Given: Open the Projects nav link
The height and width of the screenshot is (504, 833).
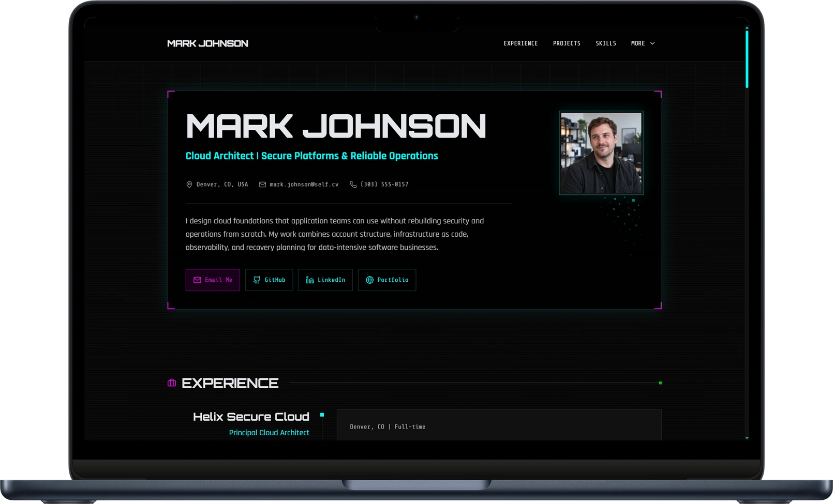Looking at the screenshot, I should [567, 43].
